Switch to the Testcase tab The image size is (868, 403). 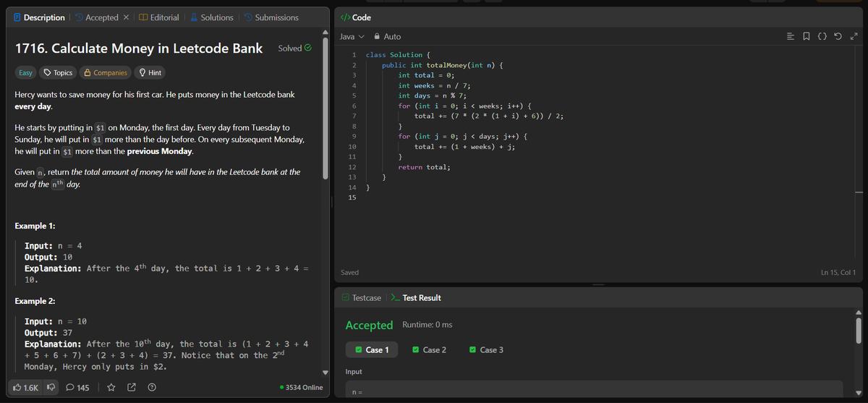pyautogui.click(x=361, y=297)
